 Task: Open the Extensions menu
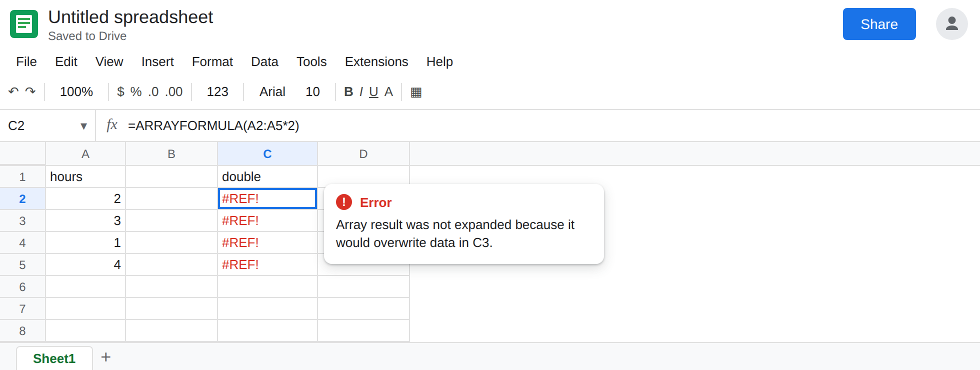[x=376, y=61]
